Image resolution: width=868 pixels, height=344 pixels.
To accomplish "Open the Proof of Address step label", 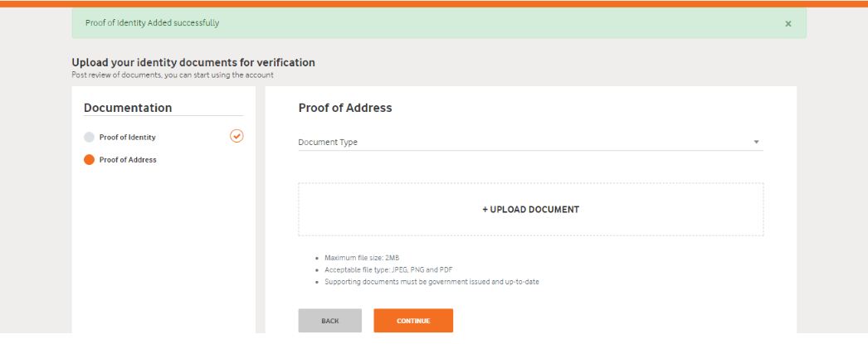I will tap(128, 160).
